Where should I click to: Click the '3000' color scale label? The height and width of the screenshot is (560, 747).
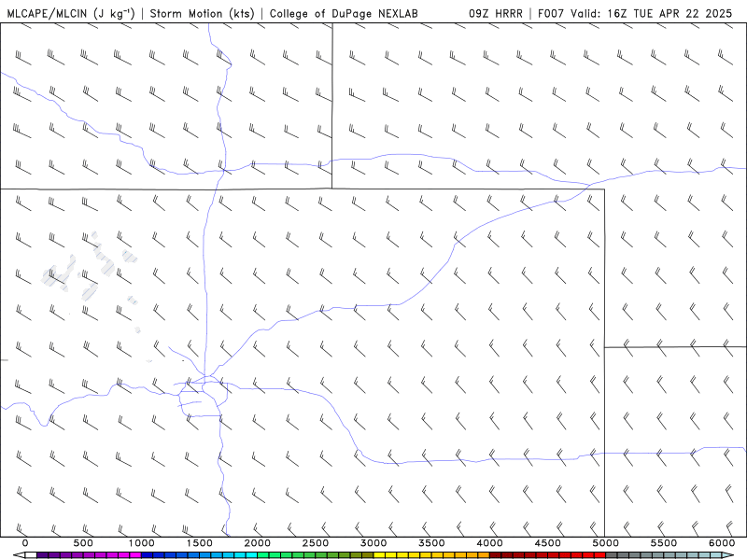(373, 543)
